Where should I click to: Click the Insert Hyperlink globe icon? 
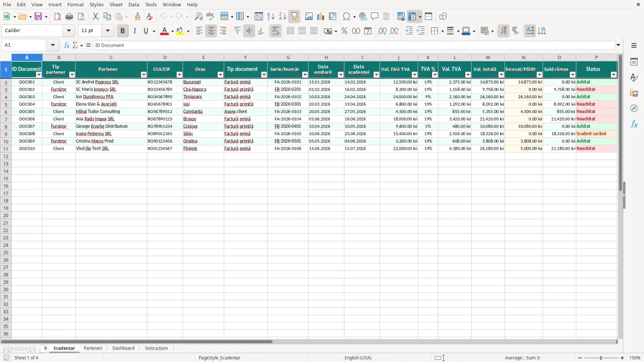pos(363,17)
